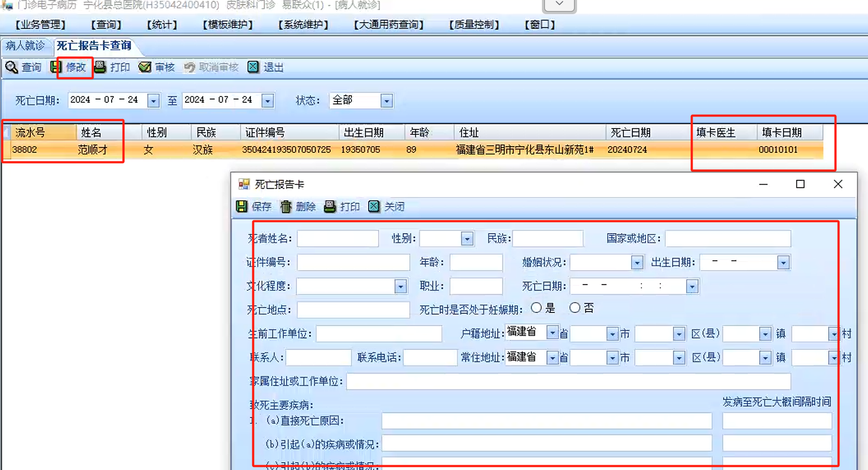Open the death date end dropdown in filter bar

[x=267, y=101]
